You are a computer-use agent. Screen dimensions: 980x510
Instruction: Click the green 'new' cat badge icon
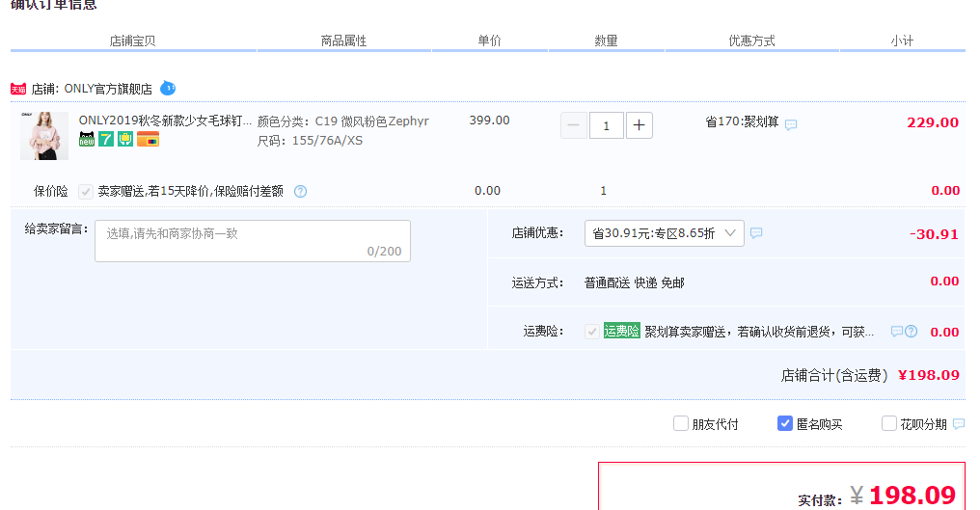coord(87,140)
